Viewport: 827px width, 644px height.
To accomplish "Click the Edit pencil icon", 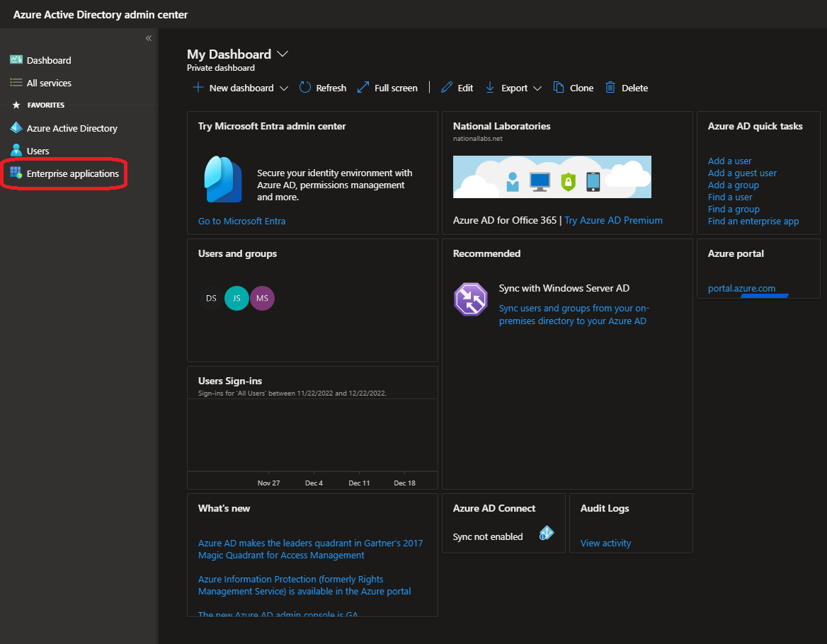I will coord(446,88).
